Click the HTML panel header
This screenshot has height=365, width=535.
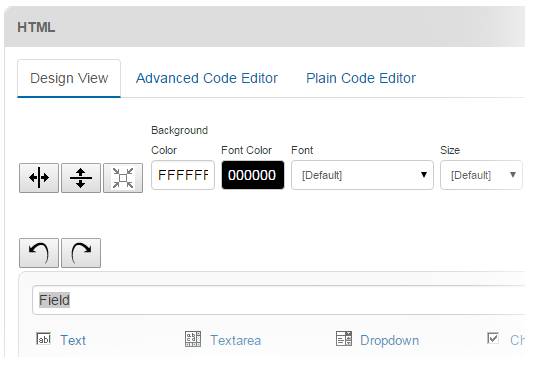[265, 27]
